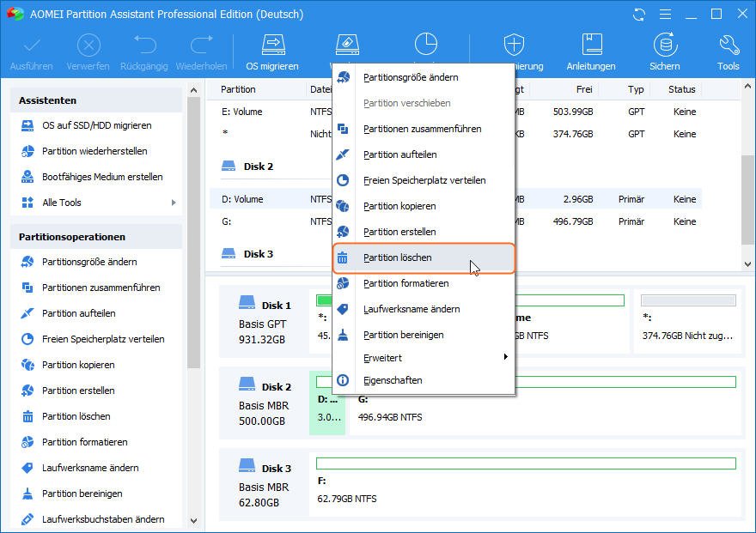Collapse the Partitionsoperationen section header
Image resolution: width=756 pixels, height=533 pixels.
96,237
